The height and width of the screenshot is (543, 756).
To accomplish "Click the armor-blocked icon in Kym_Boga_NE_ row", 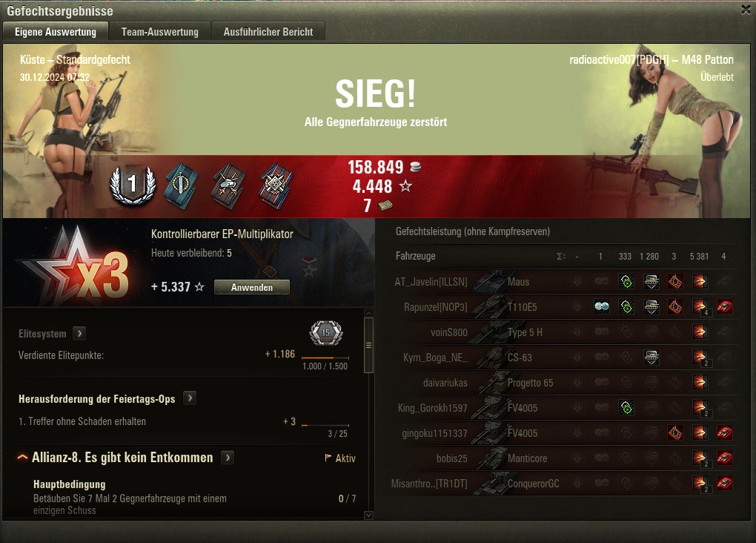I will pyautogui.click(x=651, y=357).
